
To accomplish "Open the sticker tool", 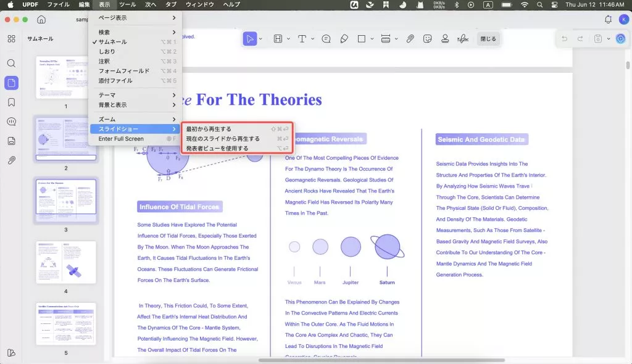I will [428, 39].
